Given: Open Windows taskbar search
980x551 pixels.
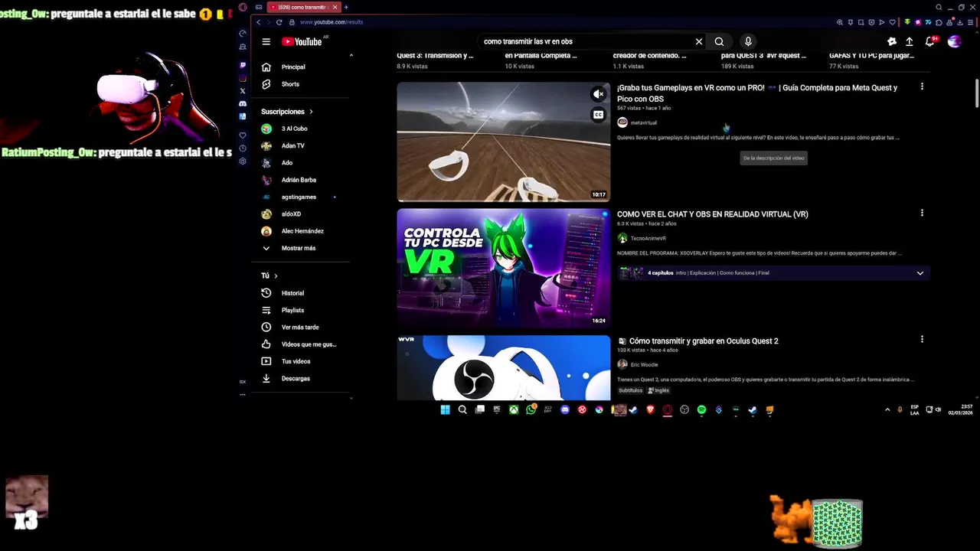Looking at the screenshot, I should point(462,410).
